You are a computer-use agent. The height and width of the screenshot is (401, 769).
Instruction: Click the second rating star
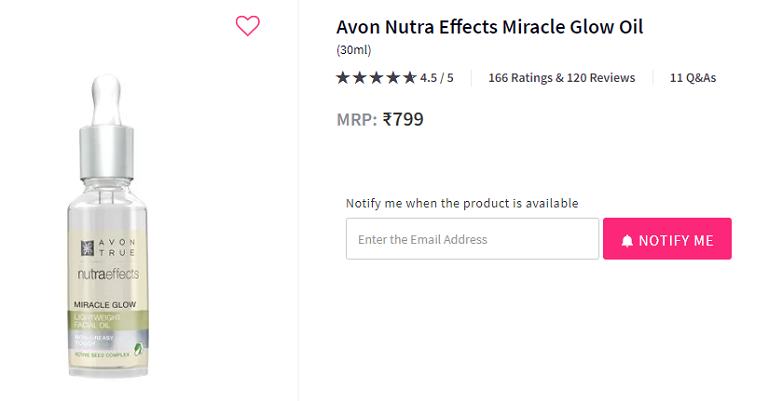[x=360, y=78]
